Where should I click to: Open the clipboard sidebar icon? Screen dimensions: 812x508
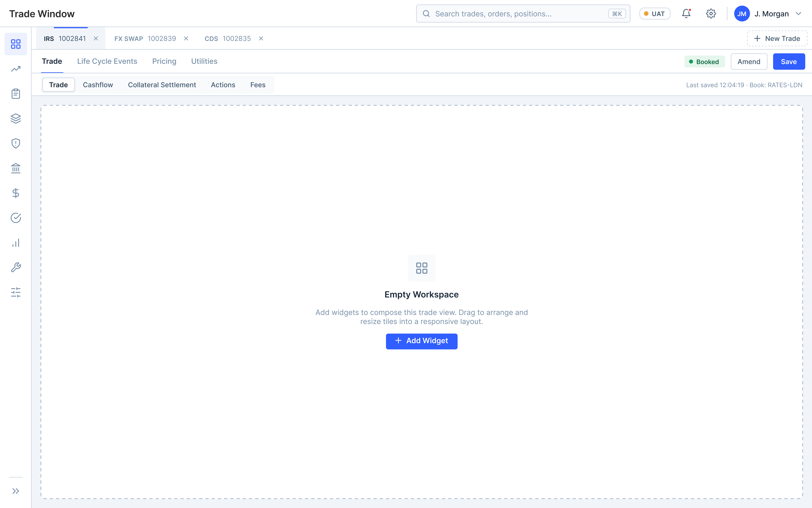[16, 94]
